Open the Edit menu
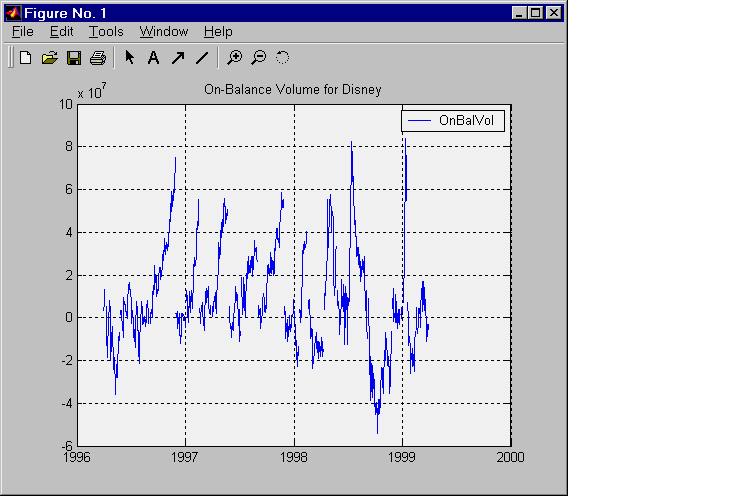The height and width of the screenshot is (498, 740). tap(61, 32)
